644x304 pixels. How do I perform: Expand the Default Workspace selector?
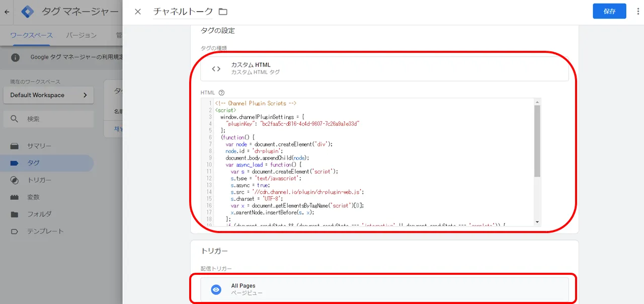click(x=48, y=95)
